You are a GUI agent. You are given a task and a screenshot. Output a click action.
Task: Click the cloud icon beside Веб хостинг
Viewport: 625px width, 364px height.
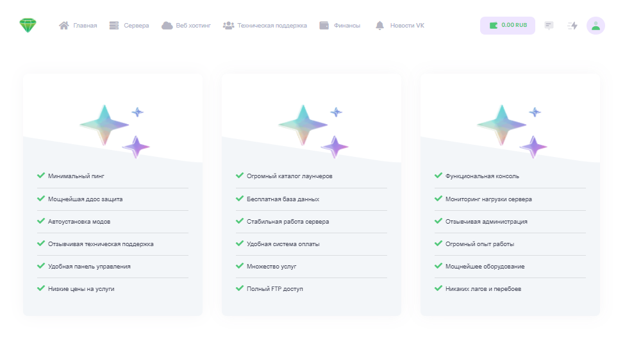click(x=167, y=26)
